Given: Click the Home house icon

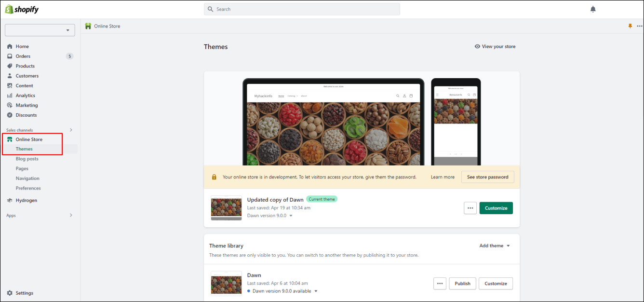Looking at the screenshot, I should click(10, 46).
